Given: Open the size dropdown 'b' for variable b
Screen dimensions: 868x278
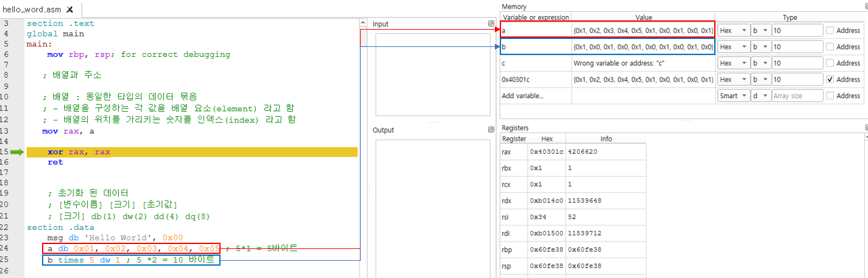Looking at the screenshot, I should [761, 47].
